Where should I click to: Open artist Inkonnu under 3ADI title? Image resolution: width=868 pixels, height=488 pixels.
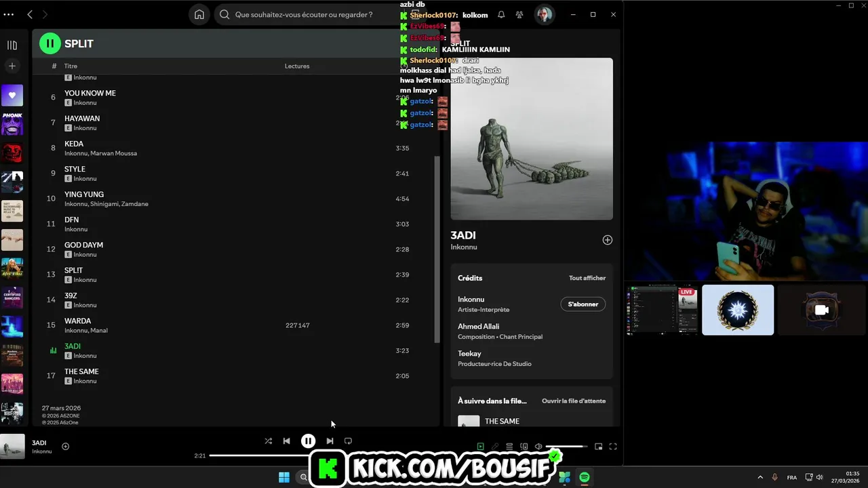[x=464, y=247]
